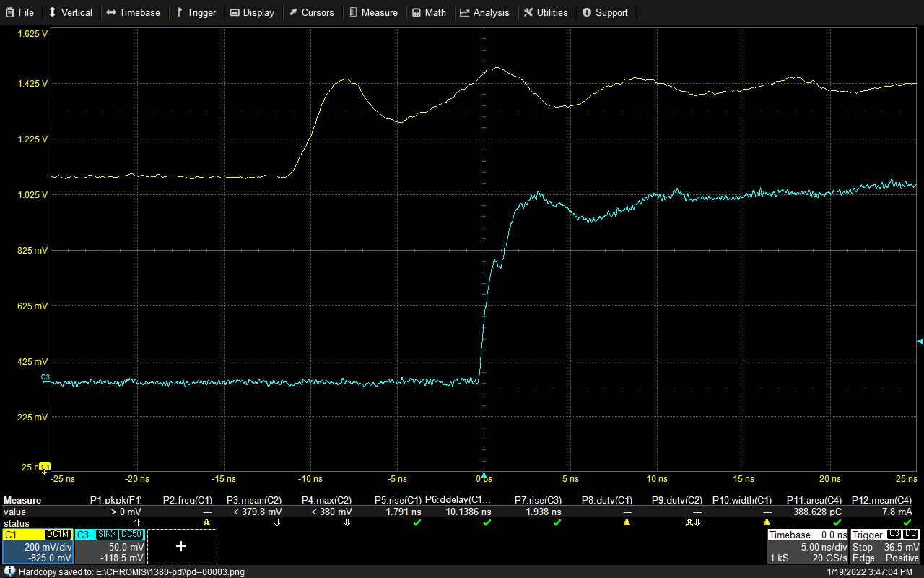Select the P5:rise(C1) measurement column

(x=398, y=500)
